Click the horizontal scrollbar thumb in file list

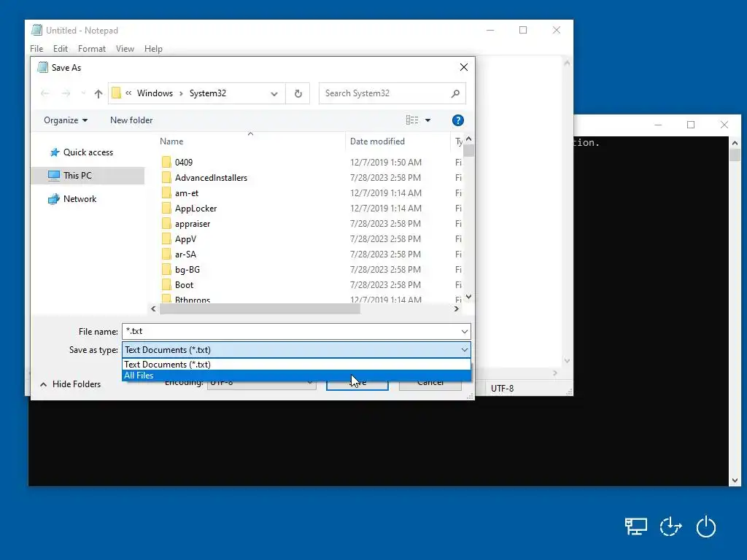(260, 309)
